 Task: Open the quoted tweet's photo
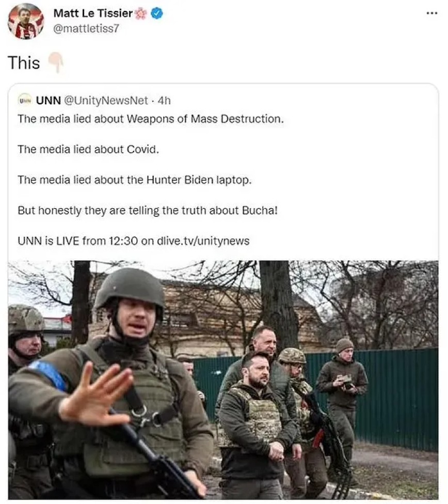coord(223,380)
